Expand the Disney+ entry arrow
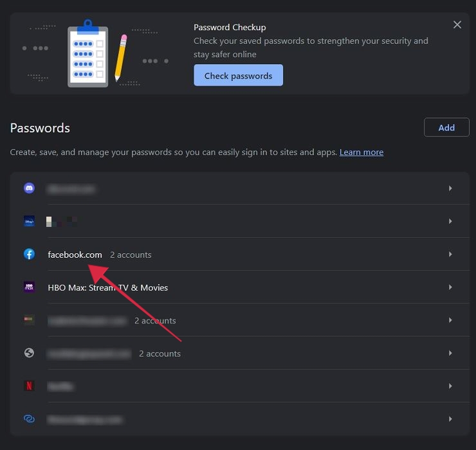Viewport: 476px width, 450px height. [450, 221]
